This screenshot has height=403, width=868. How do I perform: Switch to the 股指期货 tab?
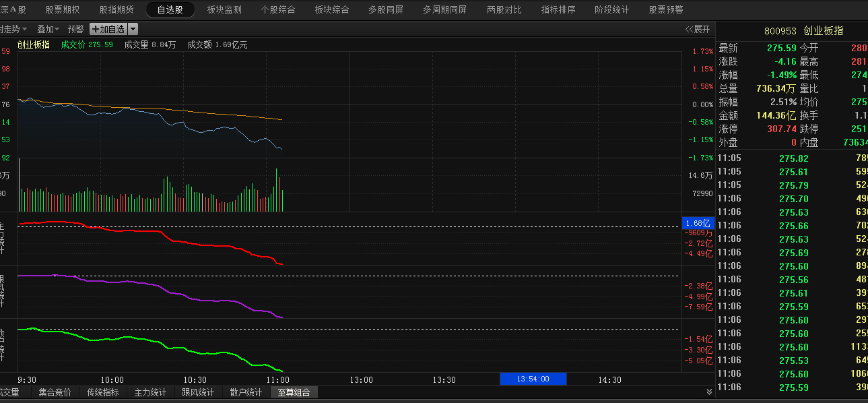click(116, 9)
